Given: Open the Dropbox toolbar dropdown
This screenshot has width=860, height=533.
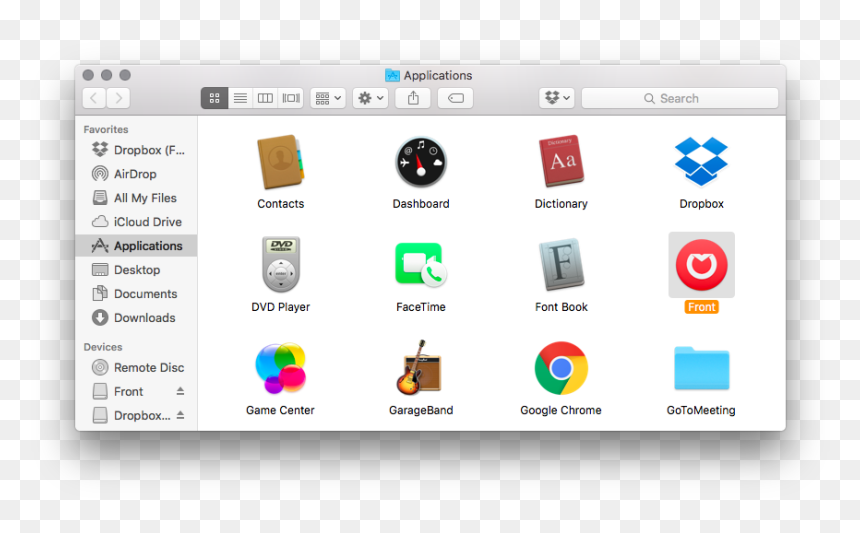Looking at the screenshot, I should coord(557,98).
